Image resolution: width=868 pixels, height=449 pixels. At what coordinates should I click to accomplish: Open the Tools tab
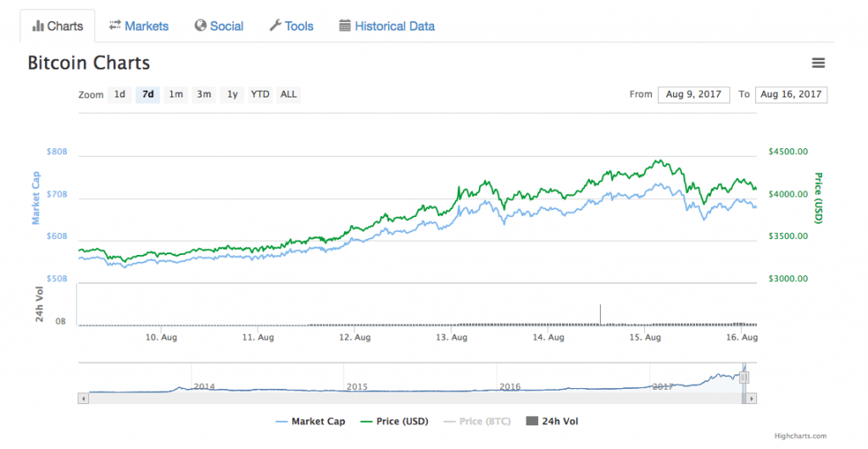click(x=292, y=26)
